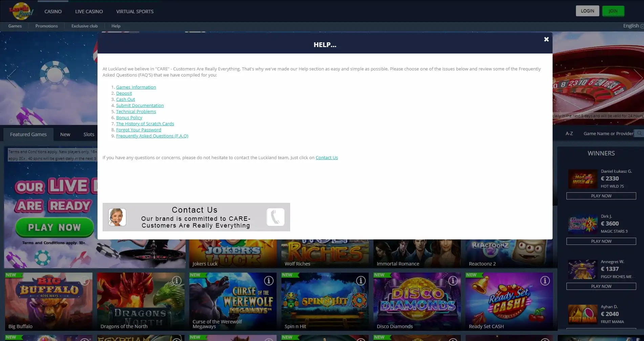The width and height of the screenshot is (644, 341).
Task: Click Play Now for Magic Stars 3
Action: 601,241
